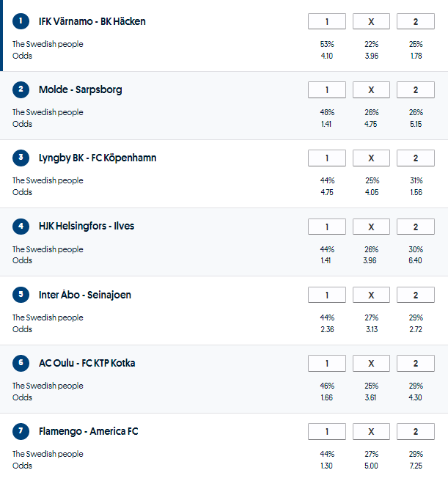This screenshot has width=448, height=481.
Task: Toggle X for AC Oulu - FC KTP Kotka
Action: [371, 364]
